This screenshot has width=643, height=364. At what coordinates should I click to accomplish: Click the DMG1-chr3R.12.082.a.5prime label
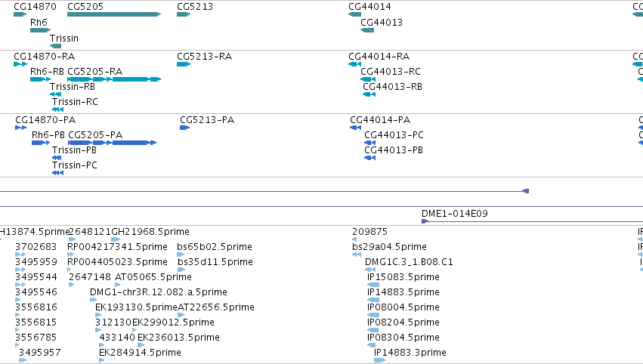coord(158,292)
